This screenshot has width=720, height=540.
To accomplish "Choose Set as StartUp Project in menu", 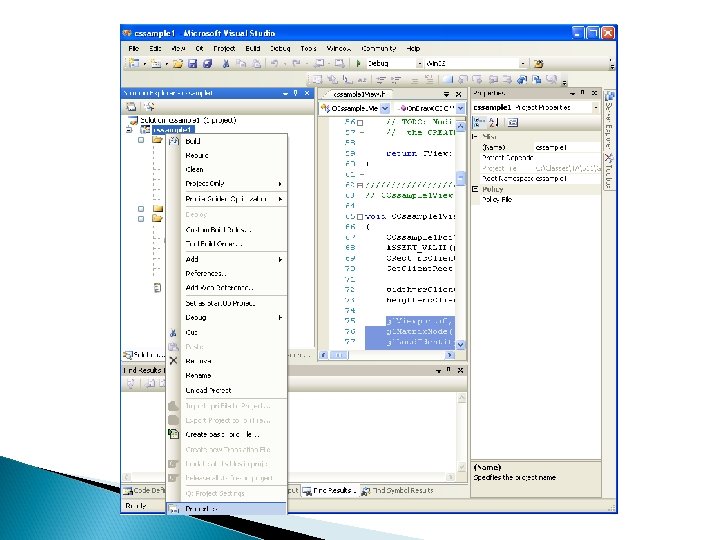I will click(x=233, y=304).
